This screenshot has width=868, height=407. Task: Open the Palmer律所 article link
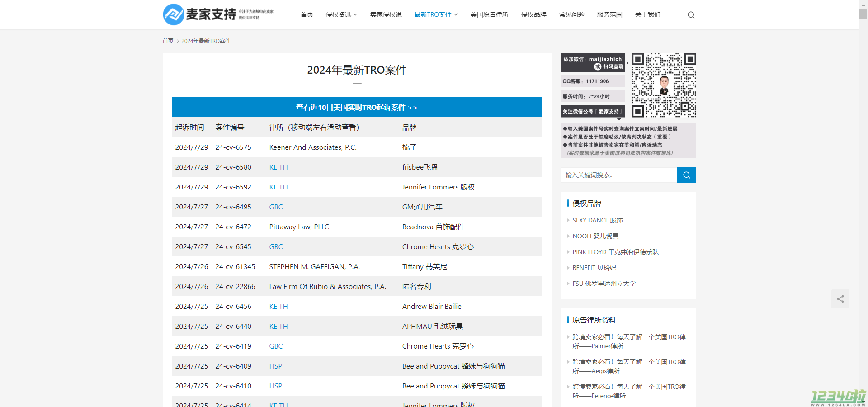[629, 341]
